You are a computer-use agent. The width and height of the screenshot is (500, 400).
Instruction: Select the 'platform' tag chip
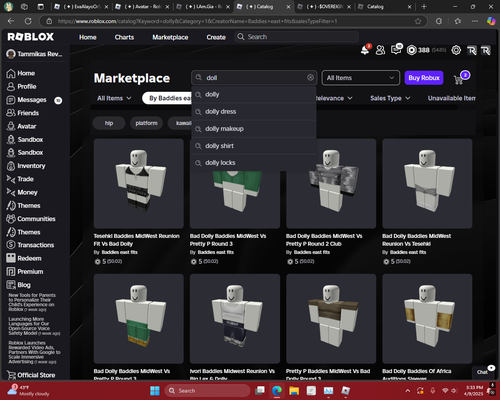click(x=146, y=123)
